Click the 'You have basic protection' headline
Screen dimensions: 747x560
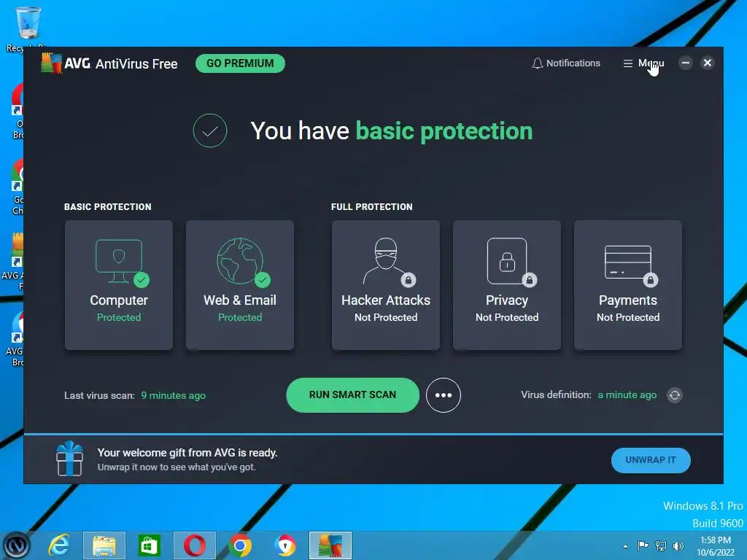tap(392, 131)
